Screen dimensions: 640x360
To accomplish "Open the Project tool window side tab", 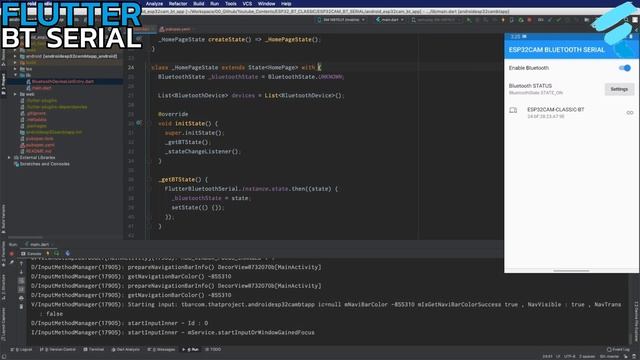I will (3, 84).
